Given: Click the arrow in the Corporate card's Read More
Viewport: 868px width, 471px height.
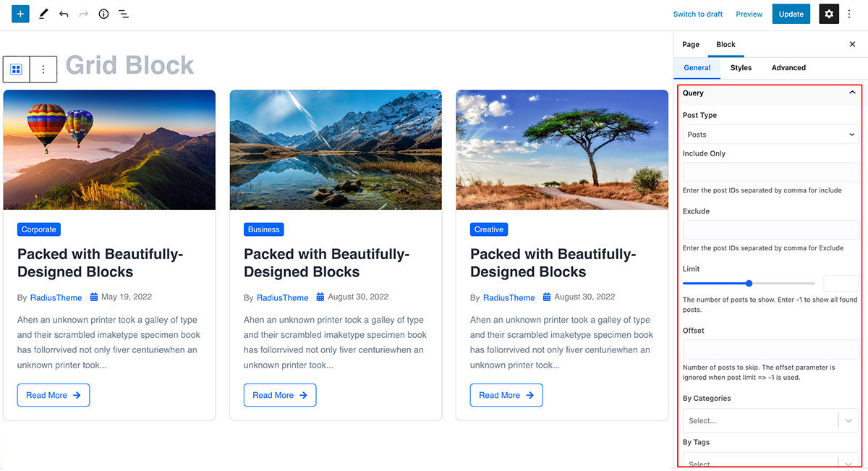Looking at the screenshot, I should [x=77, y=395].
